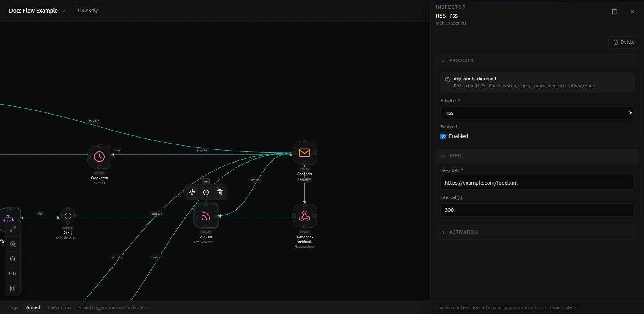Image resolution: width=644 pixels, height=314 pixels.
Task: Click 'Armed triggers and webhook URLs' text
Action: tap(113, 307)
